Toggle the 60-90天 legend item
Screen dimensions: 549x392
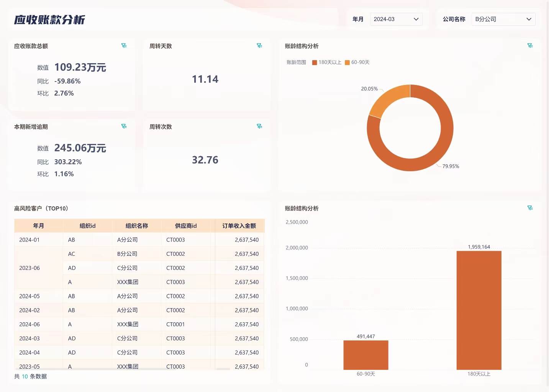pos(357,62)
